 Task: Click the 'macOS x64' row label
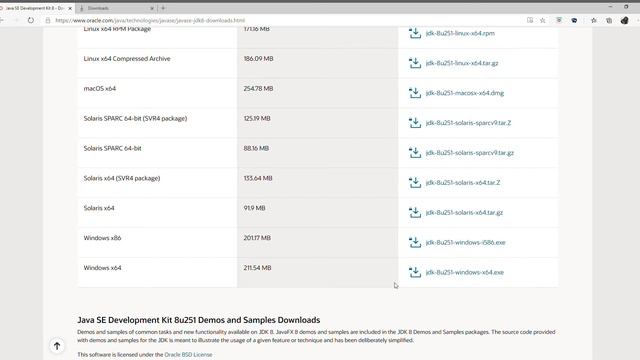click(x=100, y=89)
